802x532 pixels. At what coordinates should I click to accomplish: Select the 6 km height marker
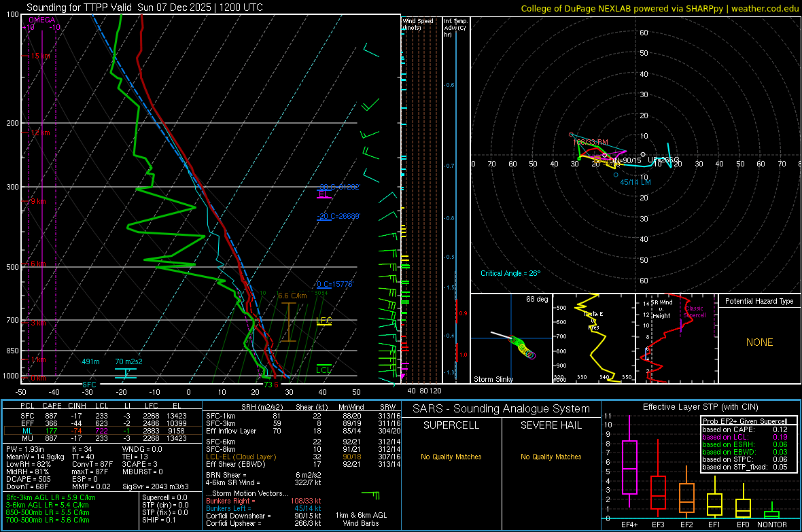point(37,264)
